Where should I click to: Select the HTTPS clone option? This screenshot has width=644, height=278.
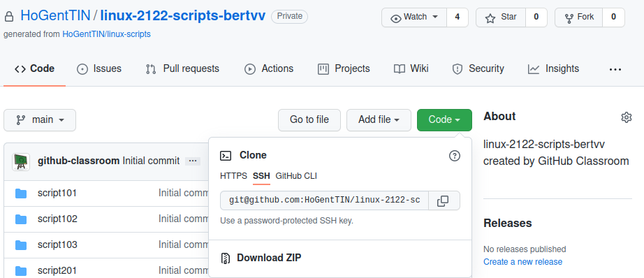(x=234, y=176)
